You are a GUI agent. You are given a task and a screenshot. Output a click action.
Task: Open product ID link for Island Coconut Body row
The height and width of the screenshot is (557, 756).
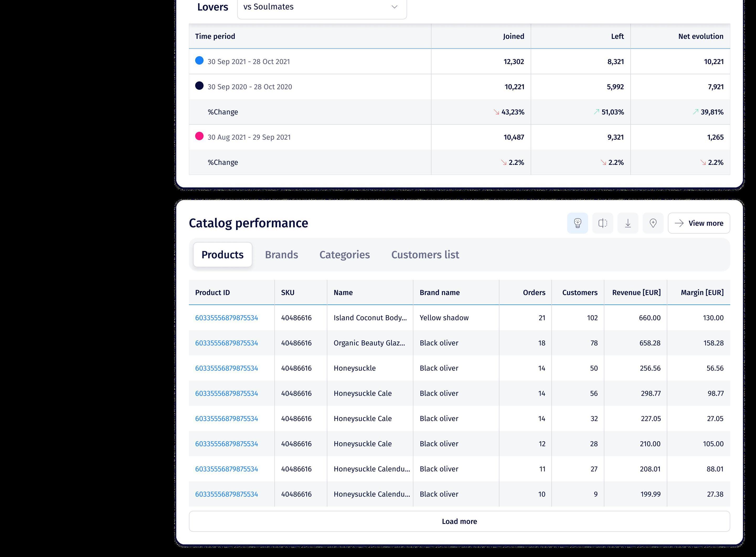tap(227, 318)
